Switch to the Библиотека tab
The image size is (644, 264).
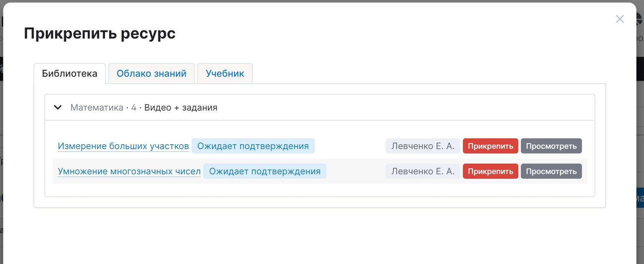pyautogui.click(x=69, y=73)
